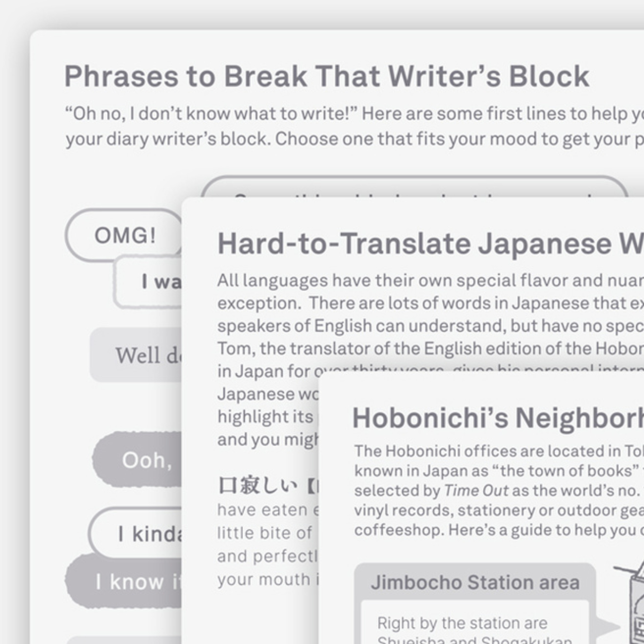Click the 'I wa' phrase bubble
Viewport: 644px width, 644px height.
pos(148,281)
